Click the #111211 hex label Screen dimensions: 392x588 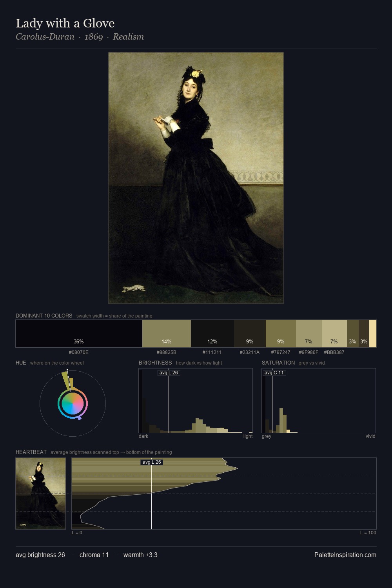point(212,352)
